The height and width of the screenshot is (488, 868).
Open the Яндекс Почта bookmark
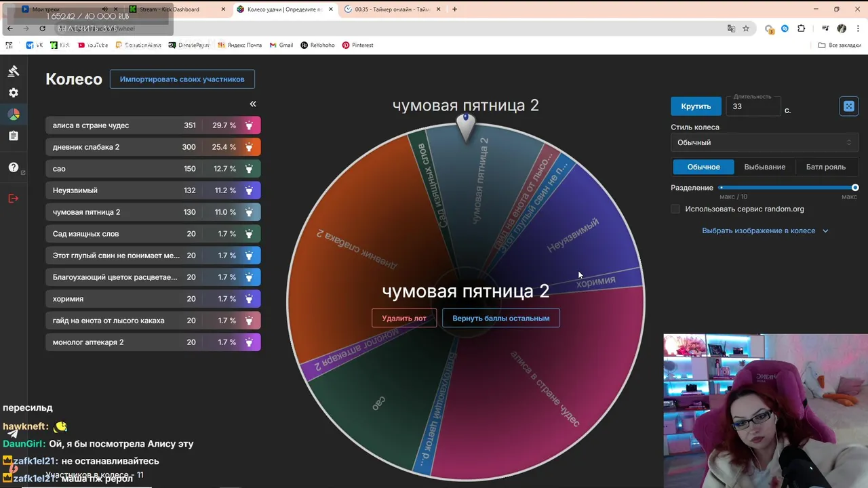coord(239,45)
